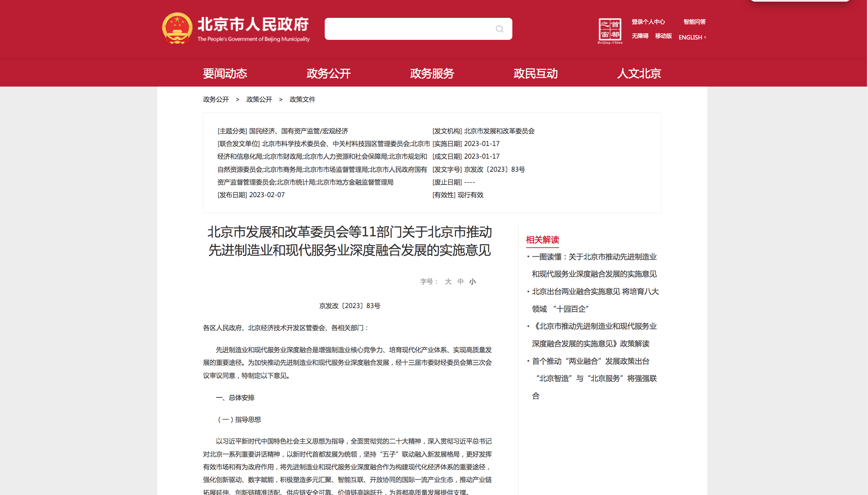Screen dimensions: 868x495
Task: Set font size to 大
Action: coord(448,282)
